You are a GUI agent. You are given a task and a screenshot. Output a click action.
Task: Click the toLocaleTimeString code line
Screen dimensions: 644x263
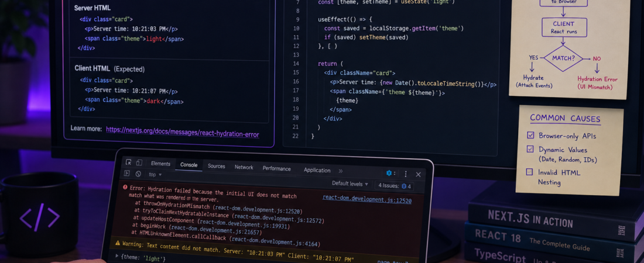[413, 85]
